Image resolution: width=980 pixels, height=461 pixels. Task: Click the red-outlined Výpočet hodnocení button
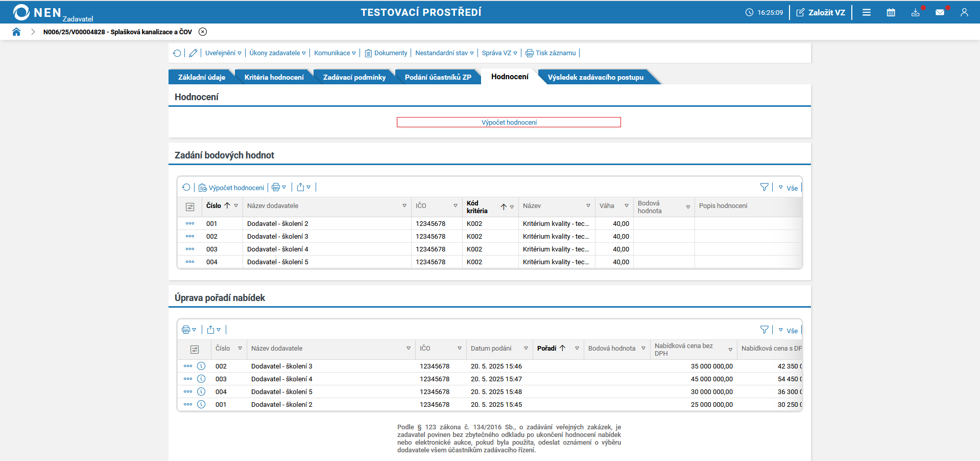pos(509,122)
